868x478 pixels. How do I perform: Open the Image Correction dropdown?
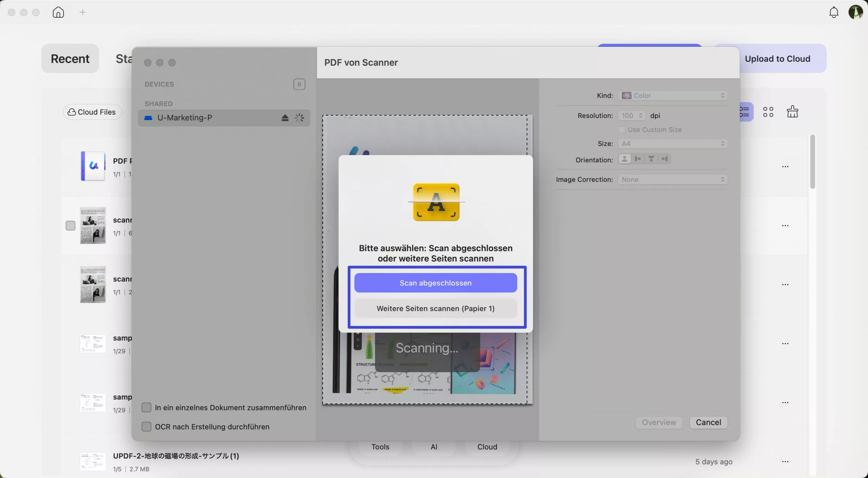tap(673, 179)
